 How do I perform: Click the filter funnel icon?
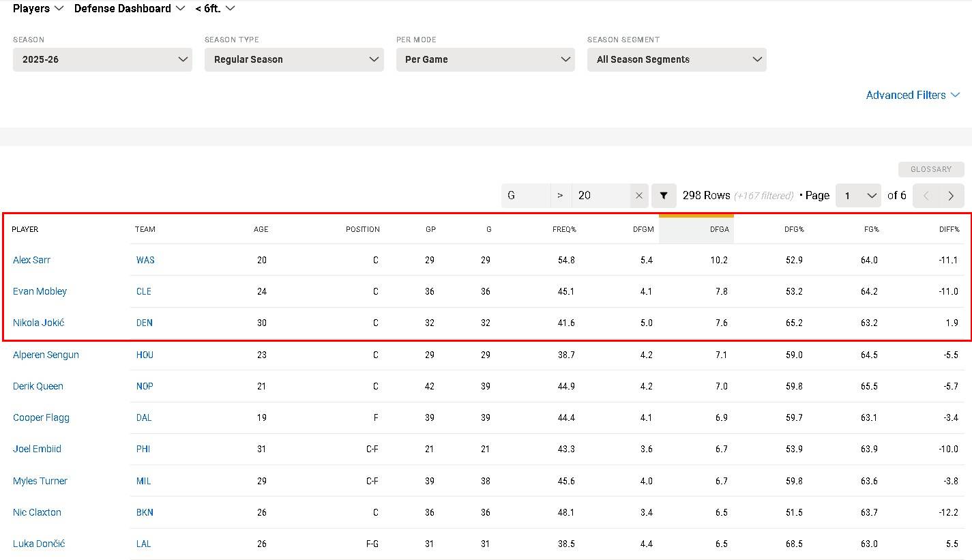pos(663,196)
